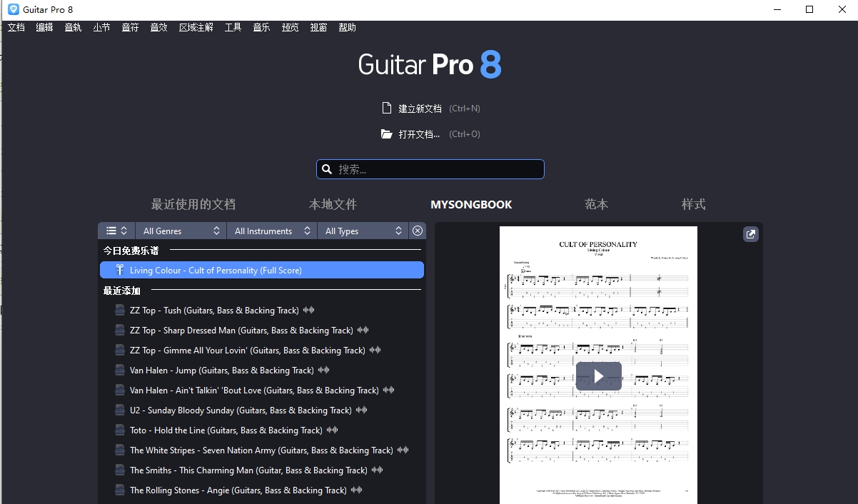Image resolution: width=858 pixels, height=504 pixels.
Task: Click the 建立新文档 button
Action: 420,108
